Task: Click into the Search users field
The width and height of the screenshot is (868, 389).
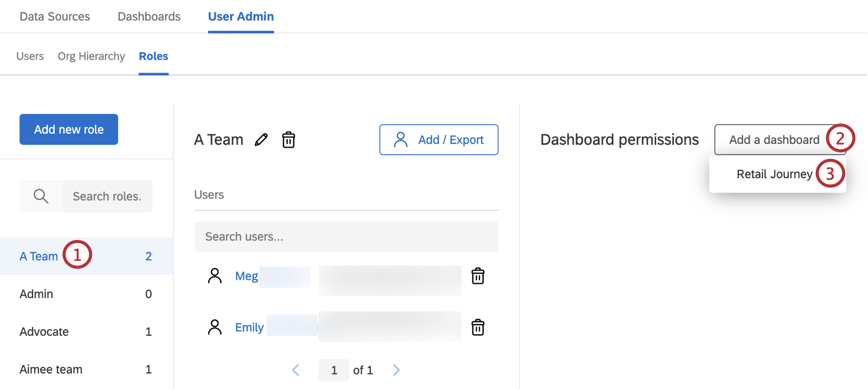Action: click(x=346, y=237)
